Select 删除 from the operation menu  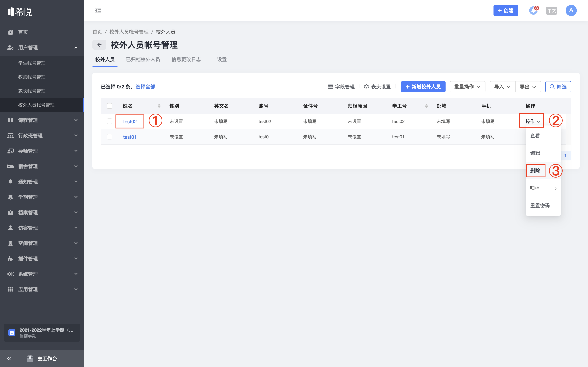(535, 171)
